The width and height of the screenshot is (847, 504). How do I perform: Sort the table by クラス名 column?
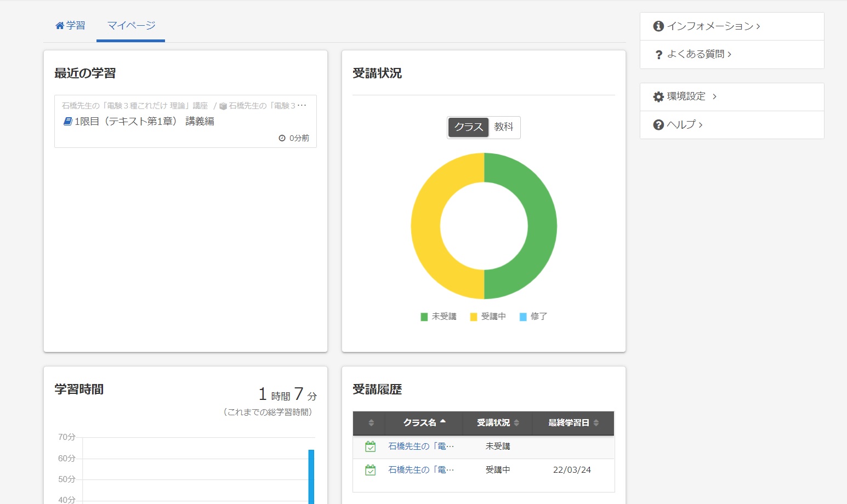pyautogui.click(x=424, y=423)
